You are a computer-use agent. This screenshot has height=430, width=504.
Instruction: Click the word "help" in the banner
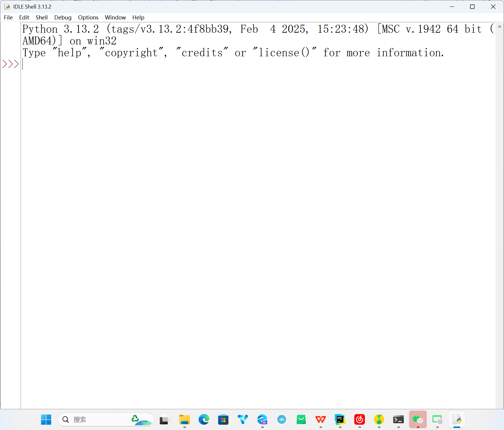coord(70,53)
